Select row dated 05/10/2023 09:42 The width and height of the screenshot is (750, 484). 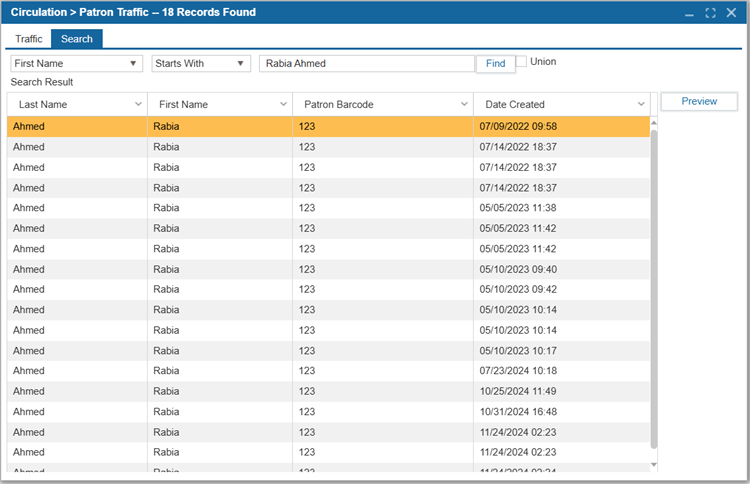click(x=328, y=289)
